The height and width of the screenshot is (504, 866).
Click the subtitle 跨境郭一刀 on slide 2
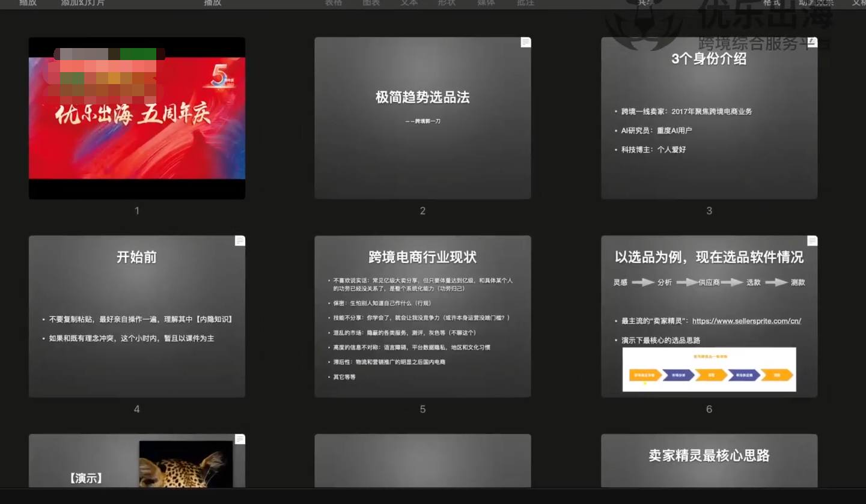pos(423,121)
